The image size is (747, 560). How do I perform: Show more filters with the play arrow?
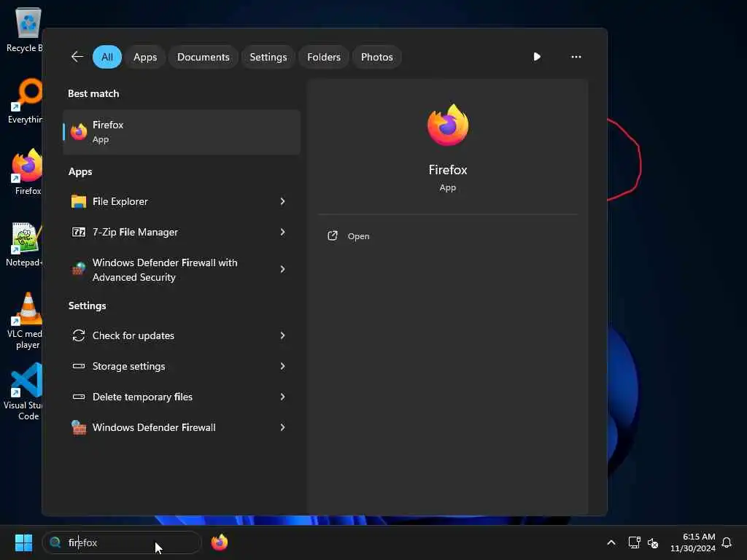coord(537,57)
